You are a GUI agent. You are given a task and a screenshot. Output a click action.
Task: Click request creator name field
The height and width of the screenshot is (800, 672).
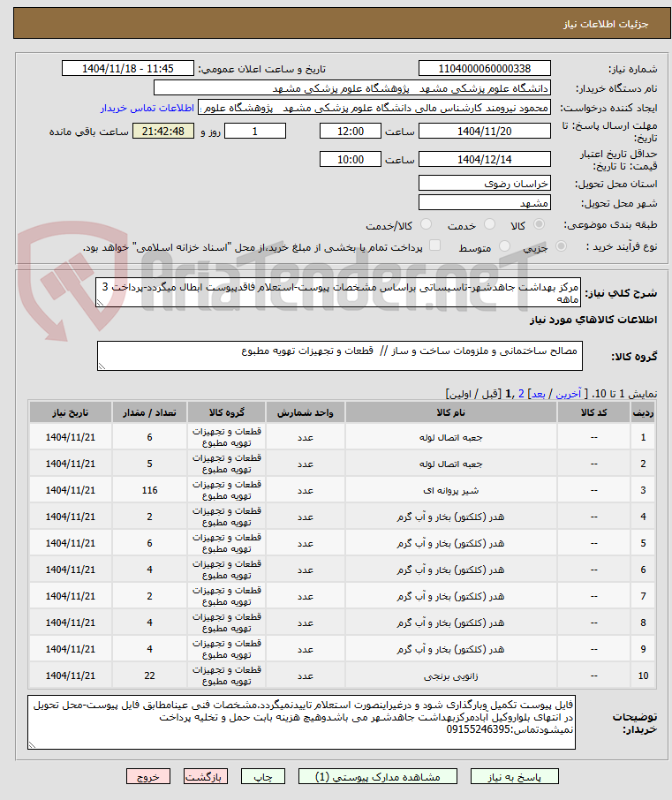coord(374,108)
